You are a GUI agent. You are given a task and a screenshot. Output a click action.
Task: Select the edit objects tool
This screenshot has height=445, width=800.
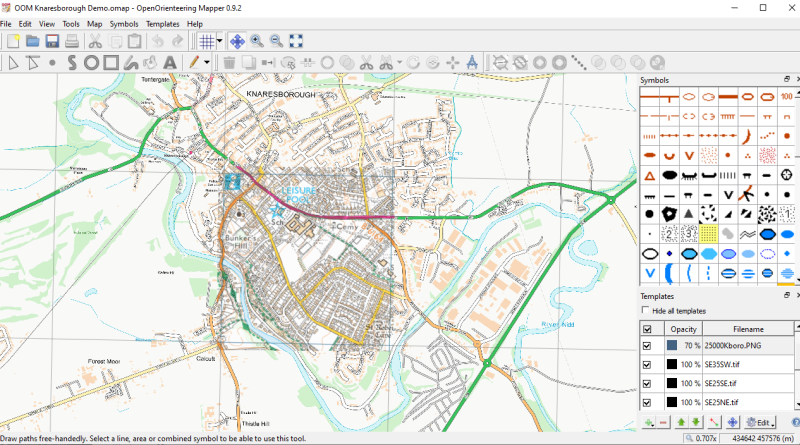(13, 63)
